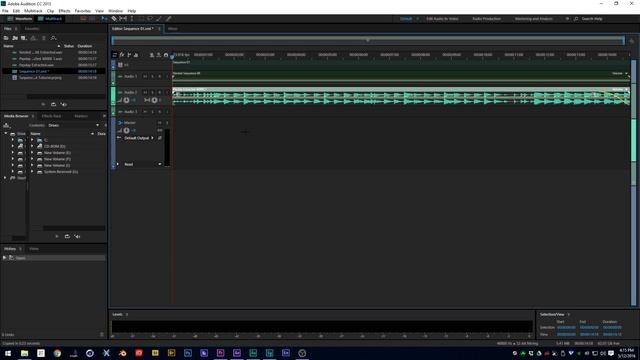This screenshot has width=640, height=360.
Task: Click the Play button in the Media Browser
Action: point(57,236)
